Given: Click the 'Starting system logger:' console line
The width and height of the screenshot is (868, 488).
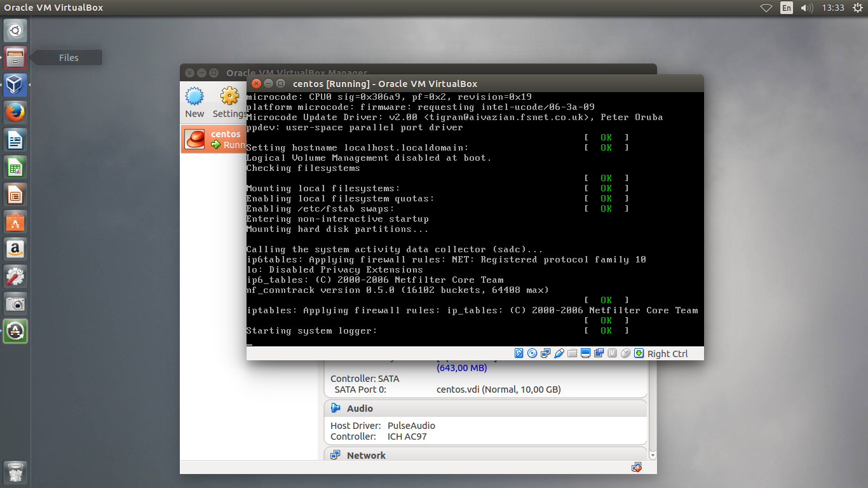Looking at the screenshot, I should (x=311, y=331).
